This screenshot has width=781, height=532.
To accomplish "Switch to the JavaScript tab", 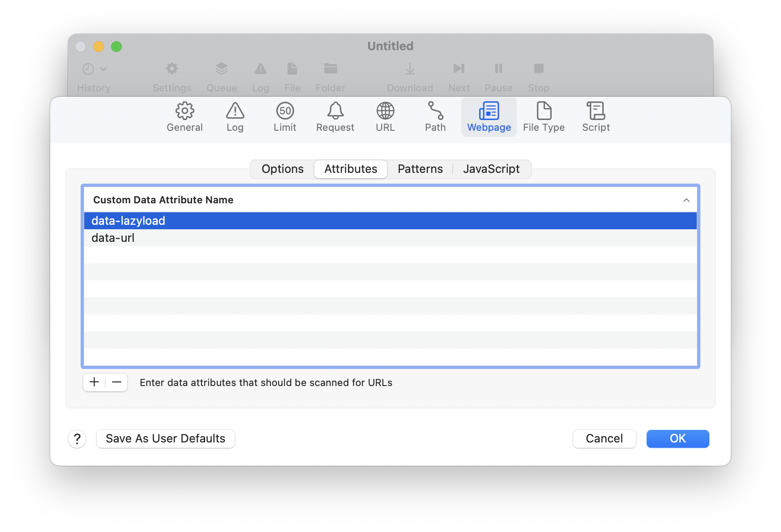I will click(491, 169).
